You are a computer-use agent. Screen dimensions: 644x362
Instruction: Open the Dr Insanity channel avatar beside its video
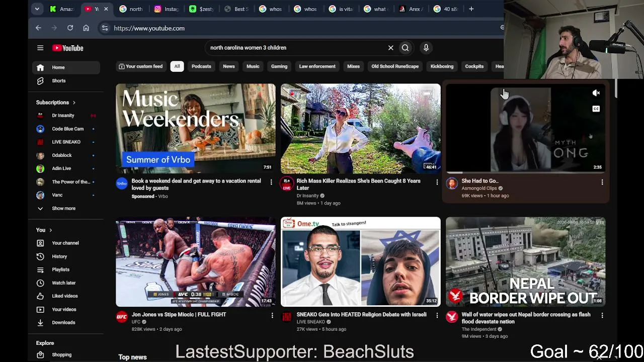coord(287,184)
